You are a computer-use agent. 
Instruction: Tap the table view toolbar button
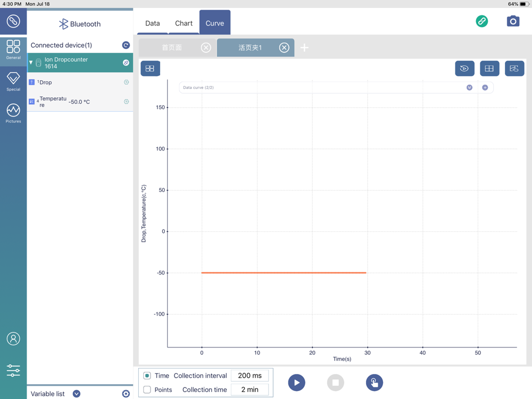tap(489, 69)
